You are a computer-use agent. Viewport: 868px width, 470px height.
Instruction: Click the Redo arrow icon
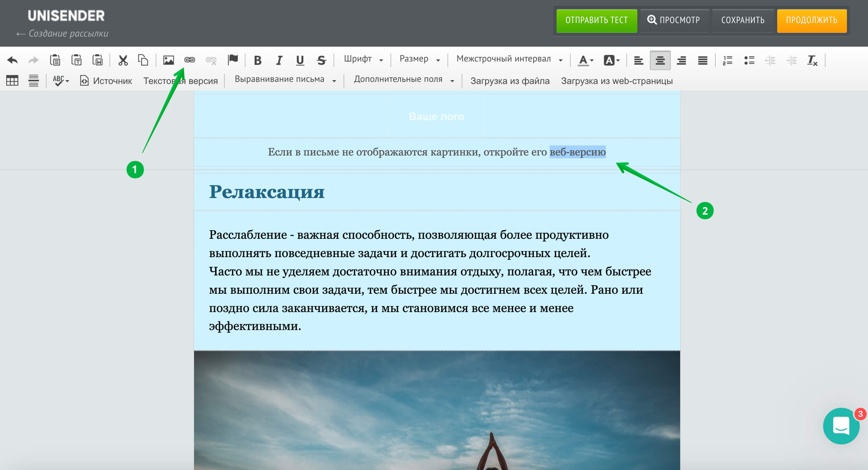click(33, 60)
